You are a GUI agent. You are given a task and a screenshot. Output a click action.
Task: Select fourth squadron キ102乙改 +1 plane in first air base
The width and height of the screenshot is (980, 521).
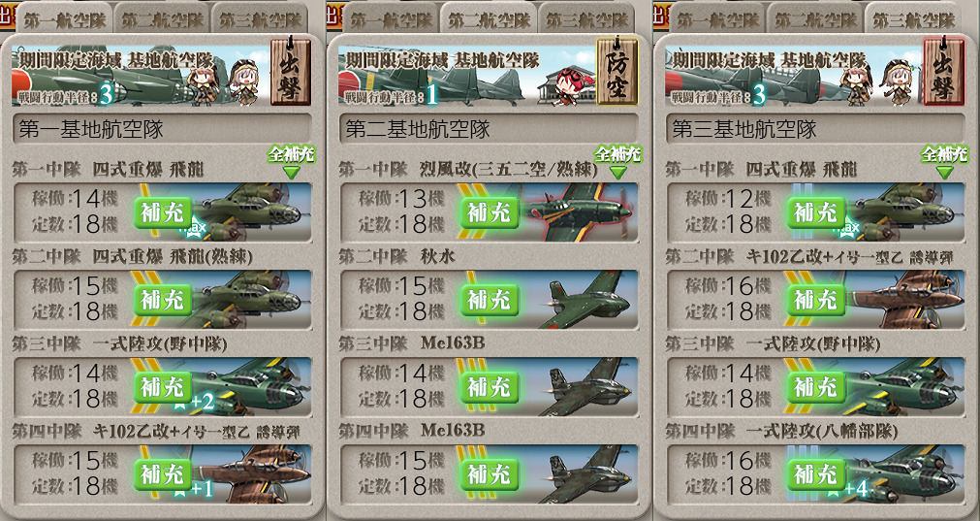pyautogui.click(x=250, y=474)
